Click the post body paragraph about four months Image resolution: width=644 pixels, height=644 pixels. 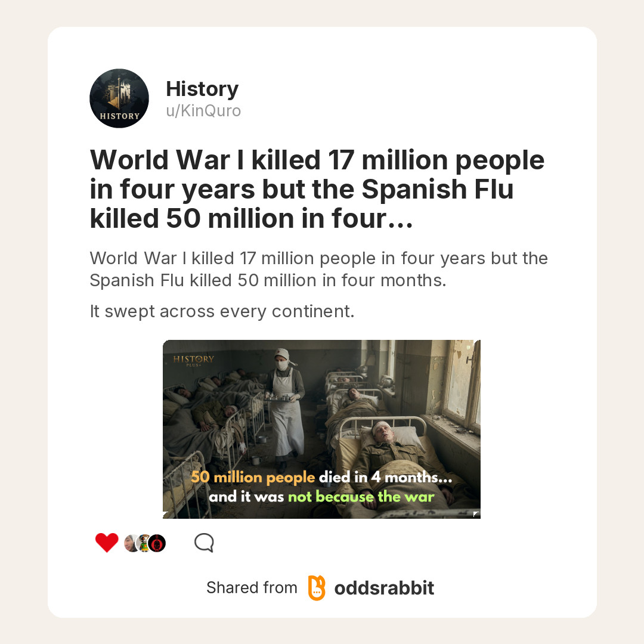(318, 270)
